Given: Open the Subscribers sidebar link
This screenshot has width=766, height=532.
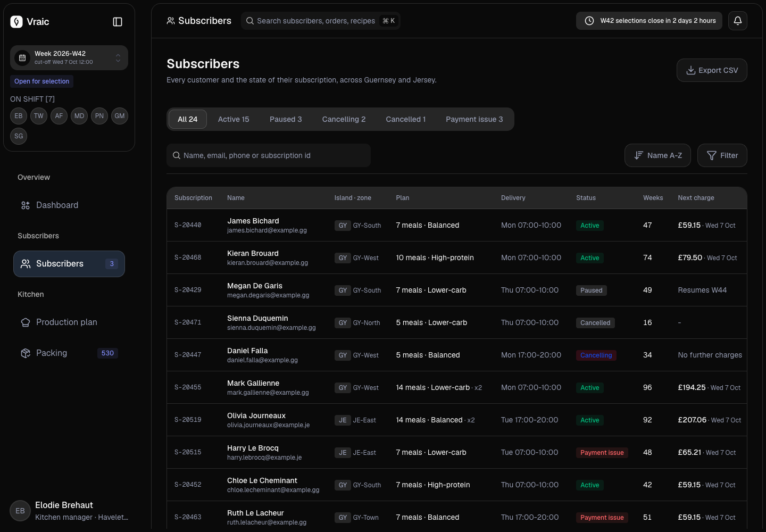Looking at the screenshot, I should click(69, 264).
